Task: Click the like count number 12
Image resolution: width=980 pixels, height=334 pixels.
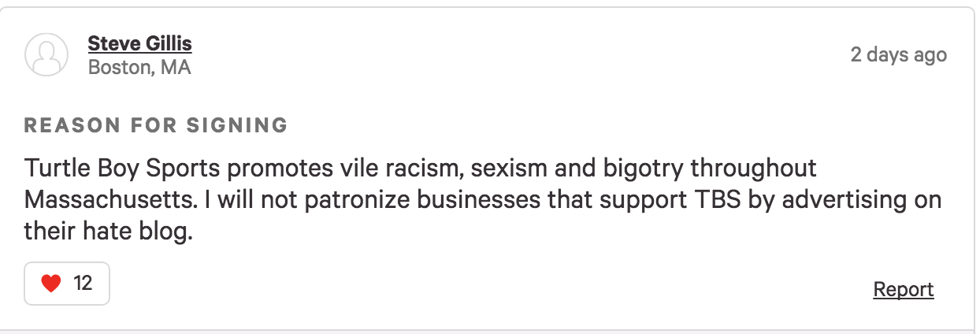Action: coord(83,284)
